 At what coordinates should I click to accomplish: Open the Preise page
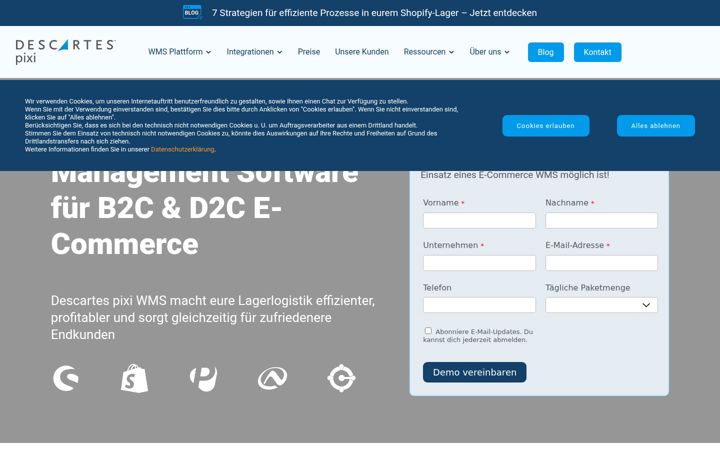tap(309, 52)
